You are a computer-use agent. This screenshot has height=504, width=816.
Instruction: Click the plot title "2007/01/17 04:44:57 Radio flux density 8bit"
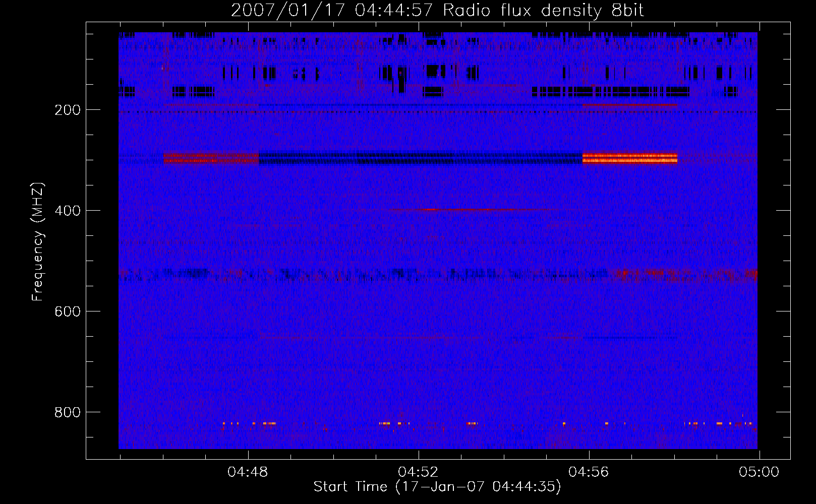click(x=437, y=11)
